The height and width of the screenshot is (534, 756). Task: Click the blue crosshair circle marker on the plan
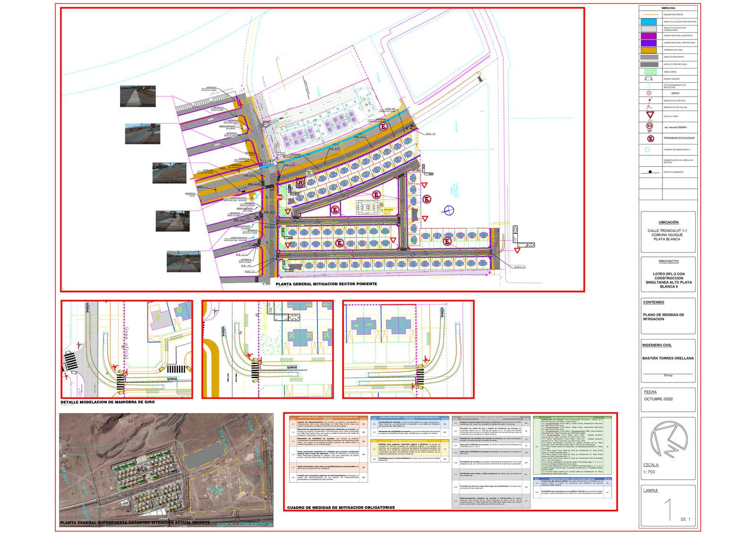(448, 210)
